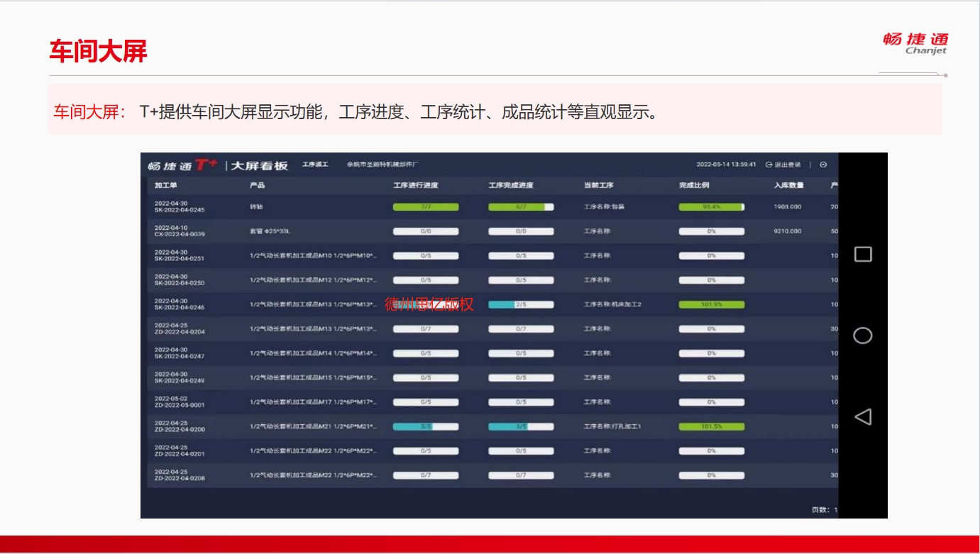Screen dimensions: 980x554
Task: Click the 产品 column header
Action: (x=257, y=185)
